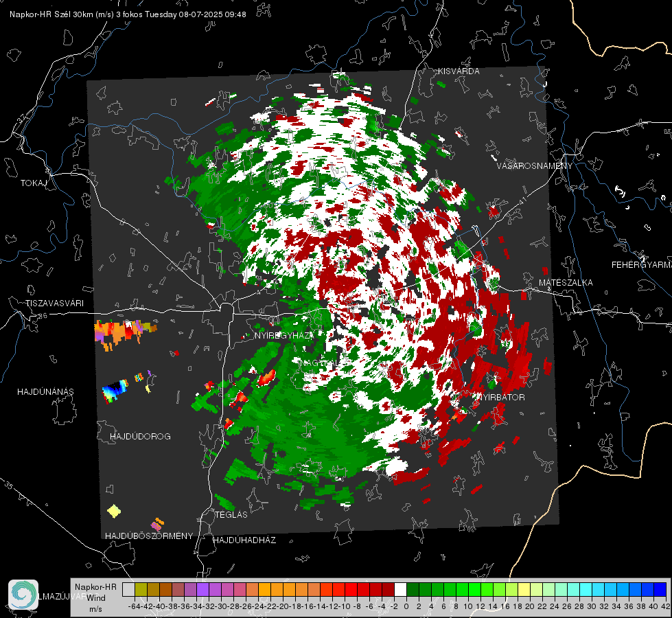Click the road number 36 near Tiszavasvári
Viewport: 672px width, 618px height.
pos(43,316)
